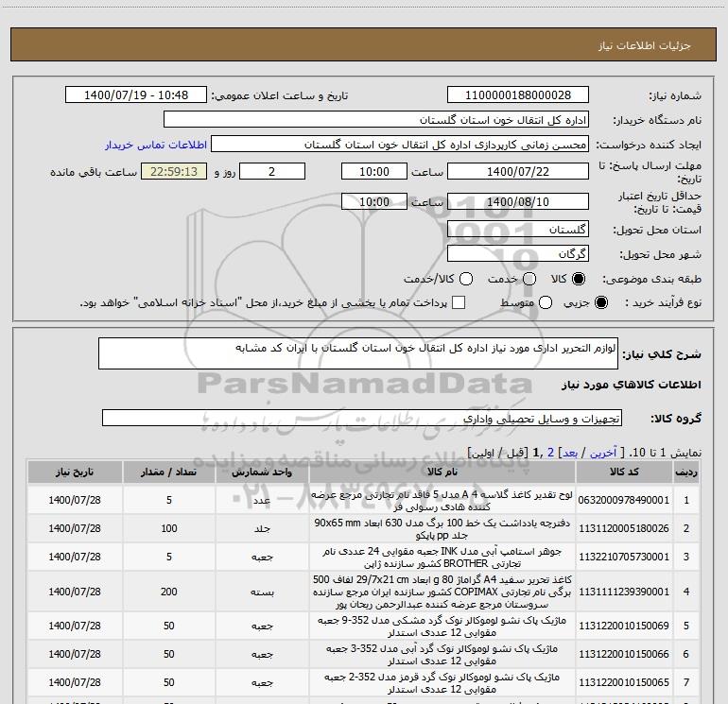Go to the آخرین page link
Image resolution: width=728 pixels, height=704 pixels.
click(603, 453)
